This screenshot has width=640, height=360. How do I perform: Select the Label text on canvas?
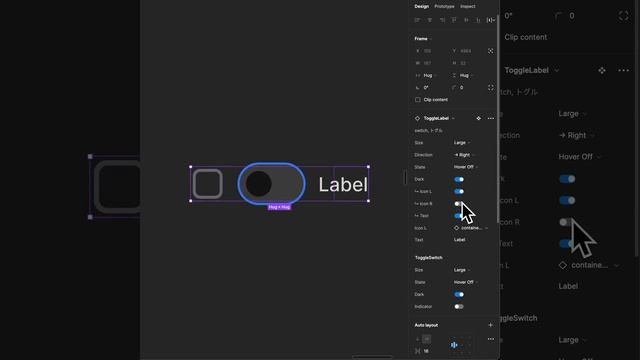(343, 185)
